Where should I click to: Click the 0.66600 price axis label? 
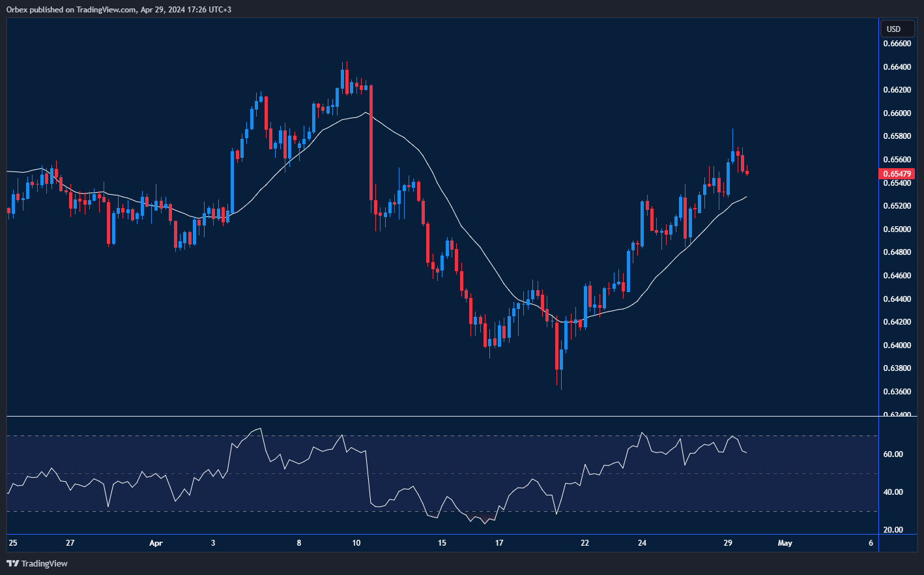[x=897, y=44]
